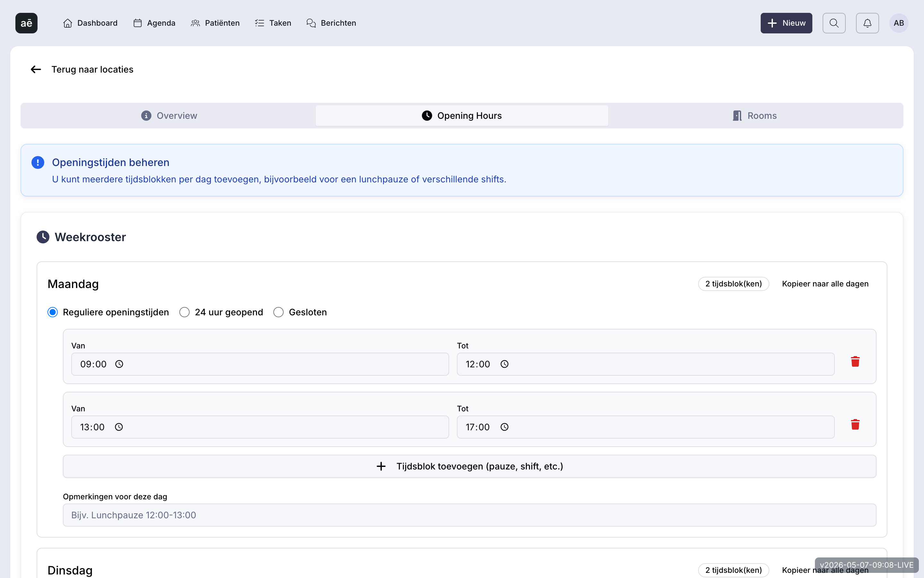Click the Maandag day title
This screenshot has height=578, width=924.
[x=73, y=284]
